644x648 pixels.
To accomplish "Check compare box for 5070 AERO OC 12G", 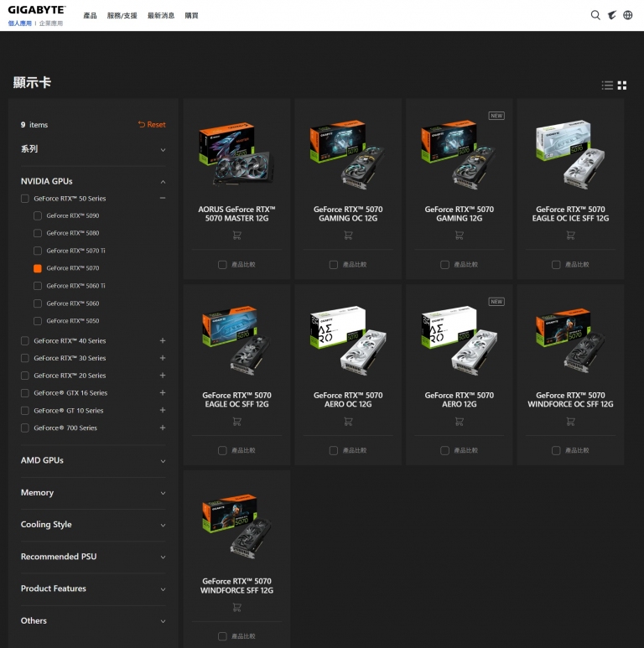I will pyautogui.click(x=334, y=450).
